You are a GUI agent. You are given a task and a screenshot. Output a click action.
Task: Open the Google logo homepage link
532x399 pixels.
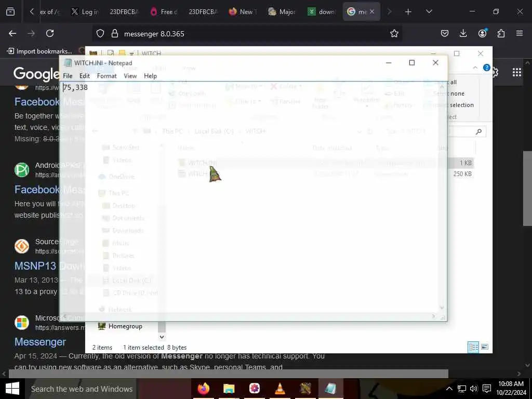36,74
